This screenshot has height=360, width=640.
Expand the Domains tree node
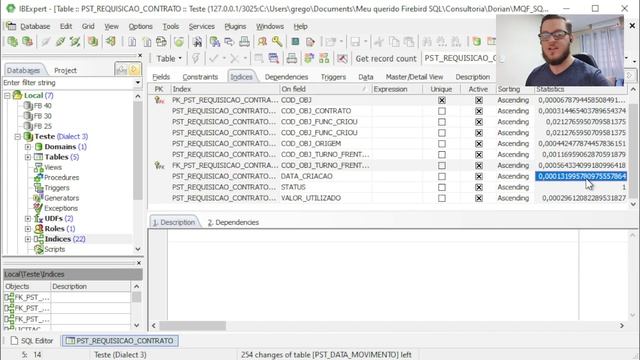pyautogui.click(x=28, y=147)
